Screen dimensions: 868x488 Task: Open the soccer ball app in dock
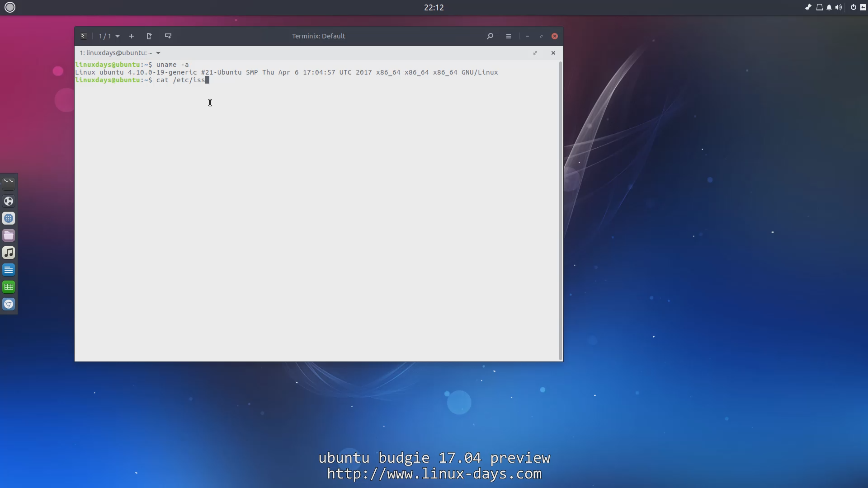point(9,201)
